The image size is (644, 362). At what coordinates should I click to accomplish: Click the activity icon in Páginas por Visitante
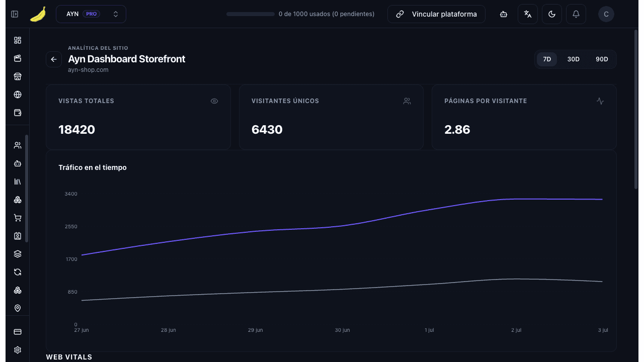tap(600, 101)
